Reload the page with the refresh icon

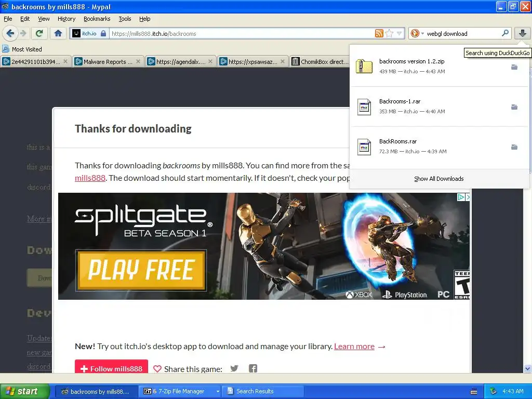39,33
